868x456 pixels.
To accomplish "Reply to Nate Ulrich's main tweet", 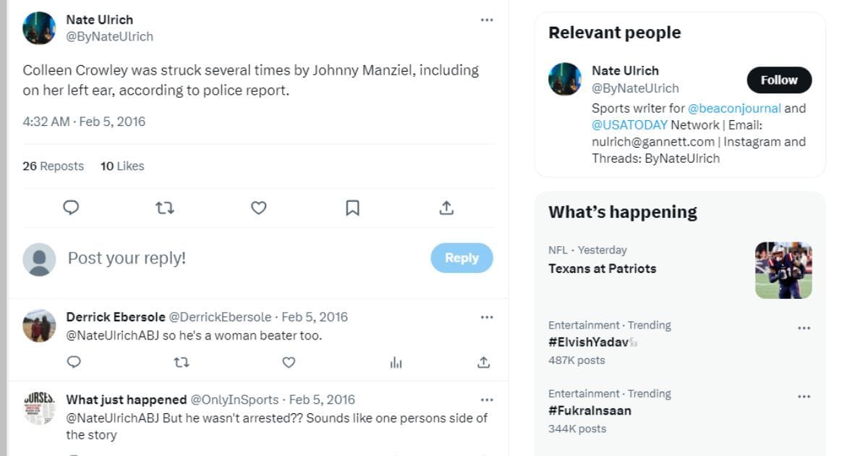I will (x=71, y=208).
